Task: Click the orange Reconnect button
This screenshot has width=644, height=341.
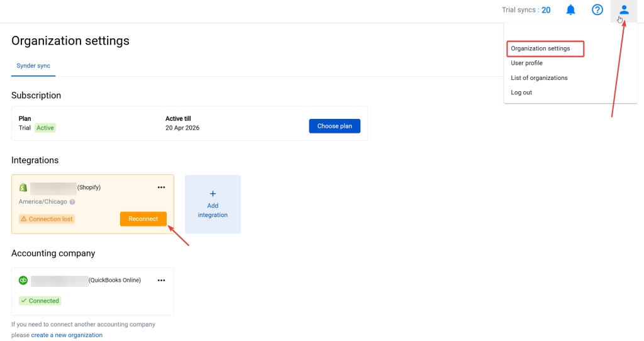Action: click(143, 219)
